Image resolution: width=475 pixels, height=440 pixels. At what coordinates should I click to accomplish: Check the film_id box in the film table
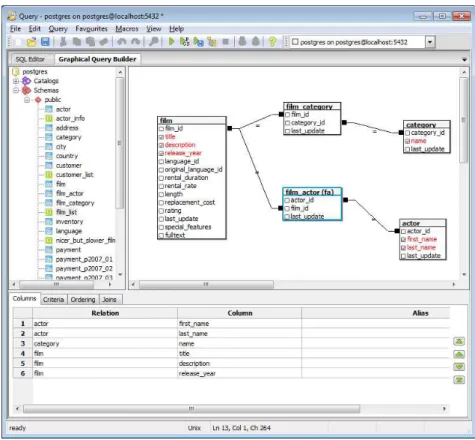click(x=161, y=129)
